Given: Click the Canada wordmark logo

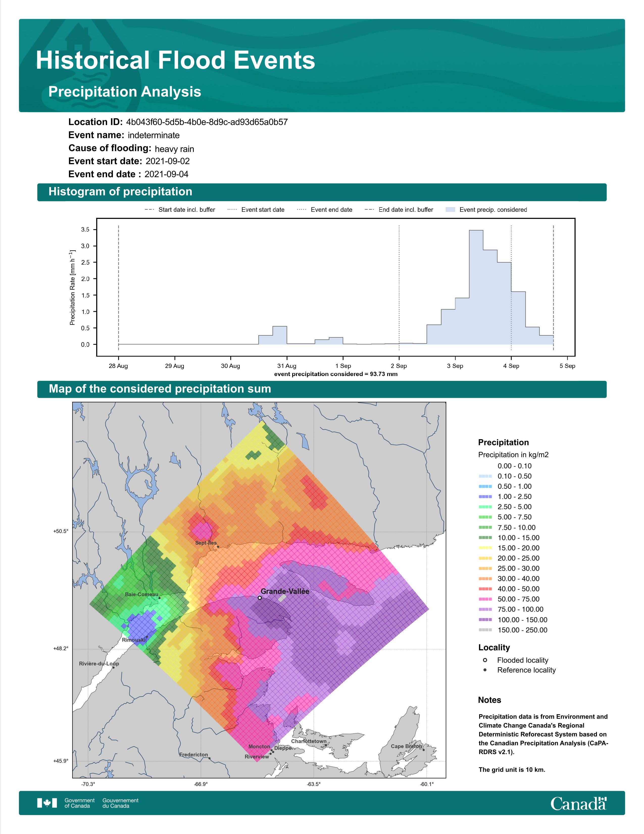Looking at the screenshot, I should tap(578, 803).
